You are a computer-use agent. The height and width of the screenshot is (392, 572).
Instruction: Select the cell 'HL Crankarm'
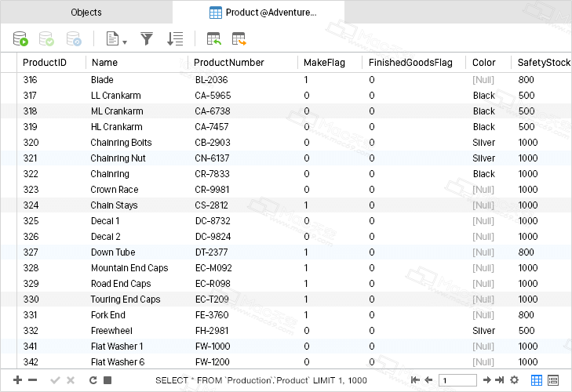click(x=117, y=126)
